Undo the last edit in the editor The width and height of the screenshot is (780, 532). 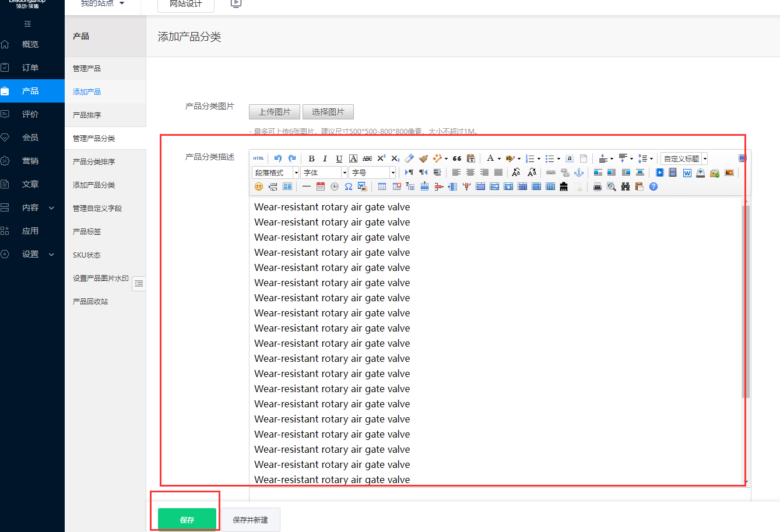point(278,158)
